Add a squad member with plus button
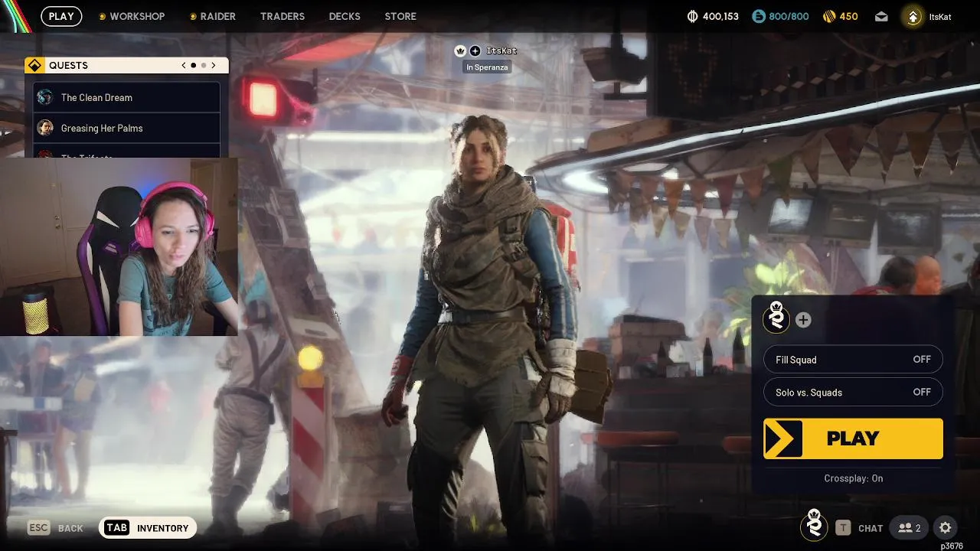This screenshot has width=980, height=551. click(x=803, y=320)
